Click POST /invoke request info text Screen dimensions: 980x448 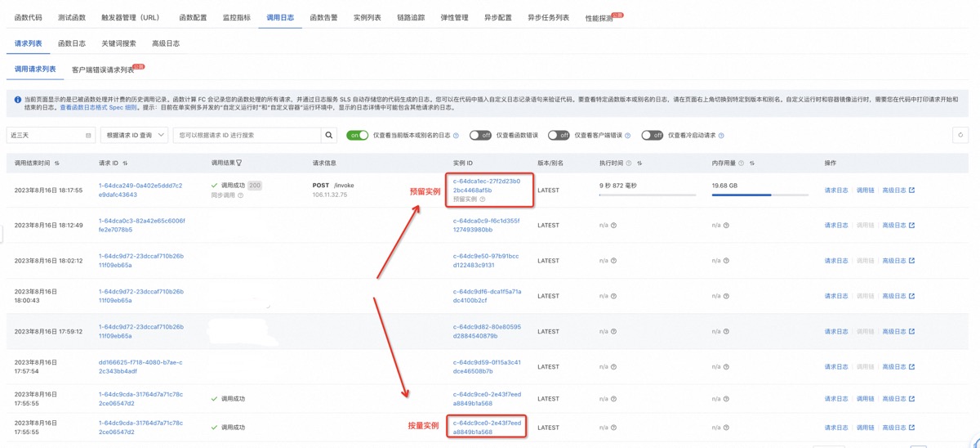(333, 186)
